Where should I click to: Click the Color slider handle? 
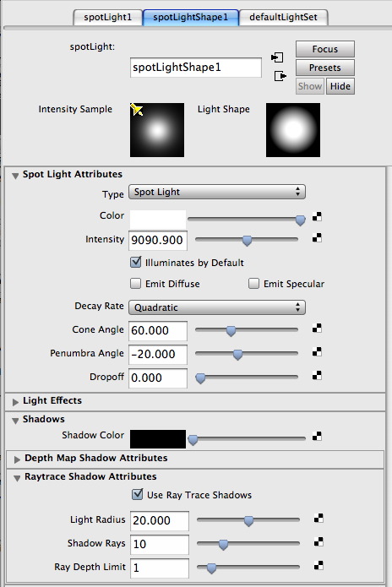tap(300, 220)
